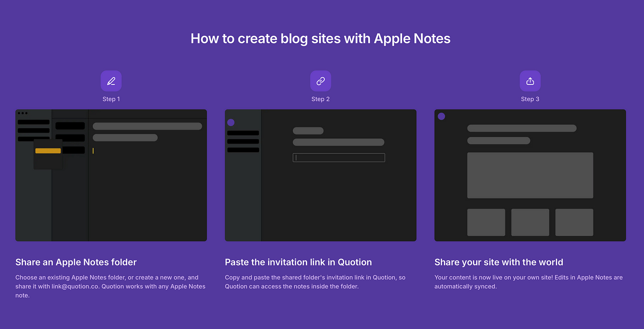Click the 'Step 2' label
The height and width of the screenshot is (329, 644).
(320, 99)
